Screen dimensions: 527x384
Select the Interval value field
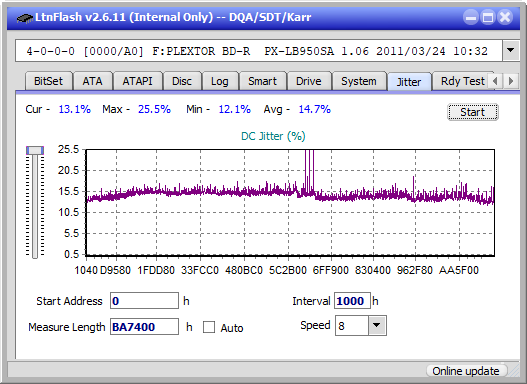coord(352,301)
